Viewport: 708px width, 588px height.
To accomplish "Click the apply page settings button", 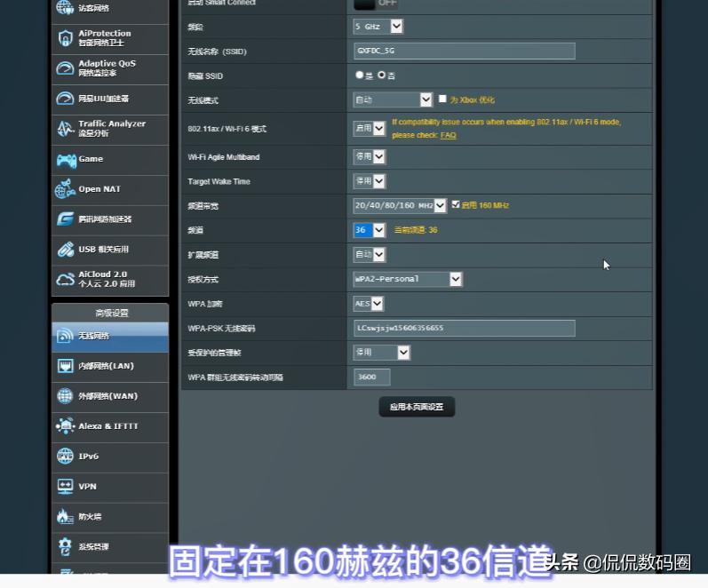I will pyautogui.click(x=417, y=407).
